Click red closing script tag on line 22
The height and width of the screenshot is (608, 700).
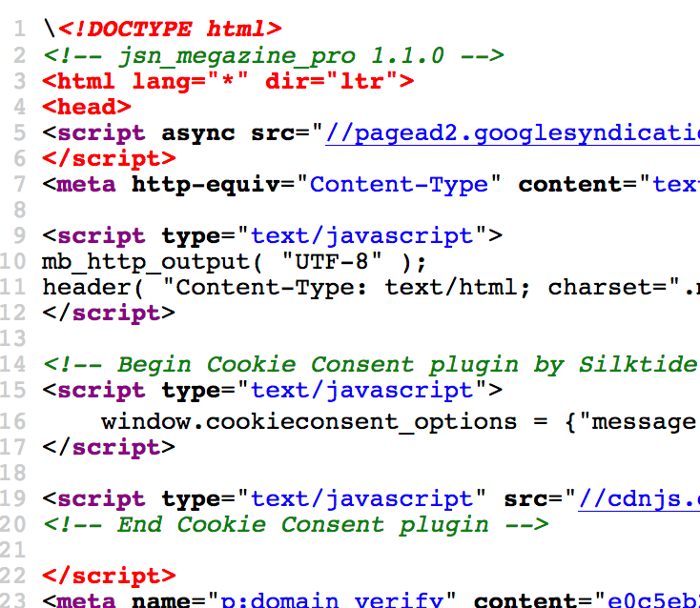[x=110, y=577]
